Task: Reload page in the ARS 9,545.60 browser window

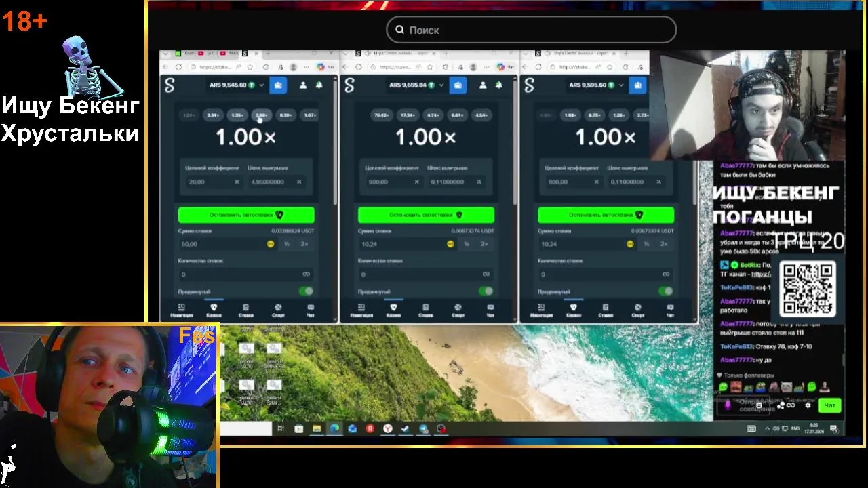Action: (x=178, y=67)
